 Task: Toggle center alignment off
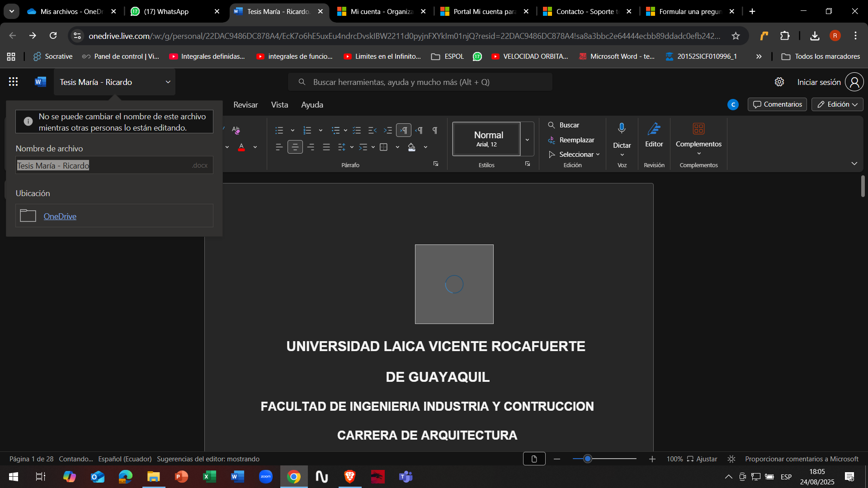pos(295,147)
